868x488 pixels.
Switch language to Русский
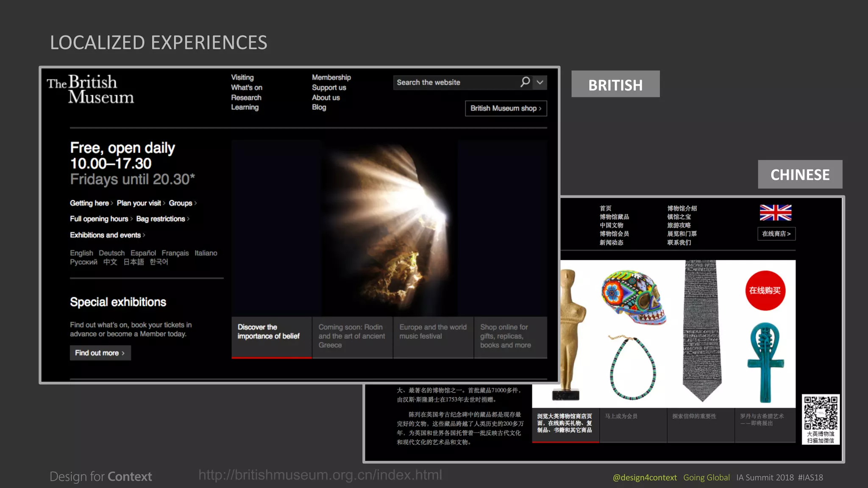click(x=83, y=262)
